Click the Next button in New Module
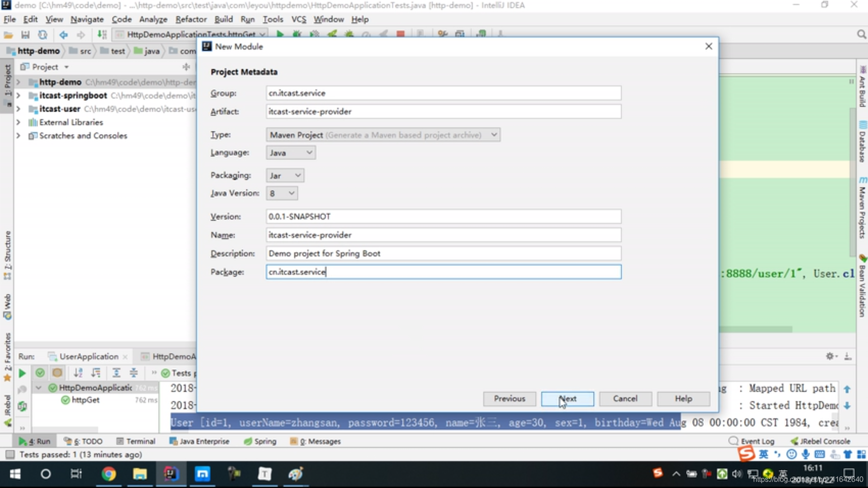Image resolution: width=868 pixels, height=488 pixels. pos(567,399)
